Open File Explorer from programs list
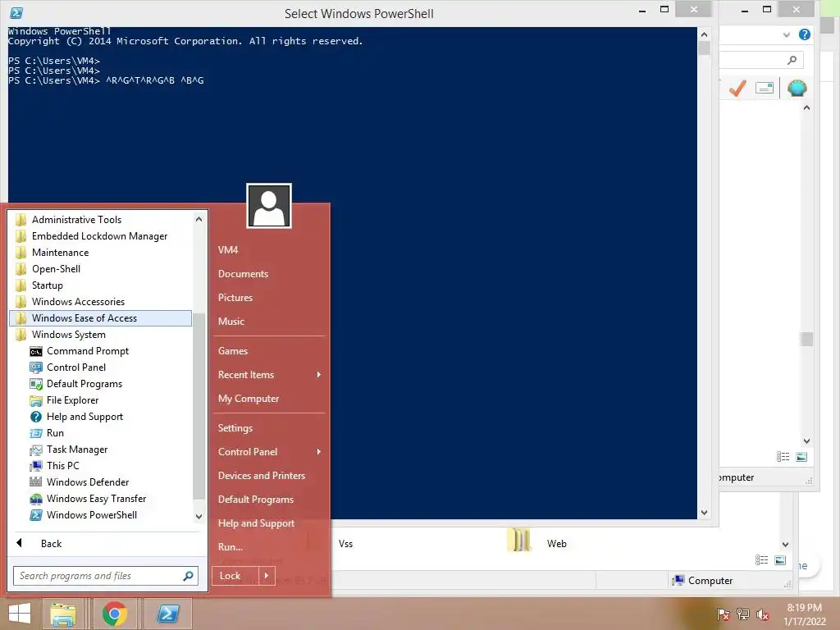The height and width of the screenshot is (630, 840). (72, 400)
